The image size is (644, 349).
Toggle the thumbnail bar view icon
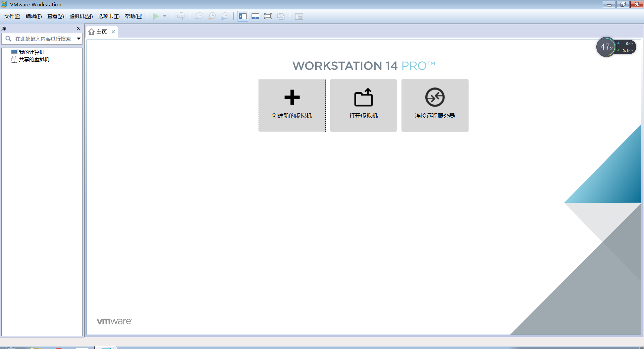[255, 16]
